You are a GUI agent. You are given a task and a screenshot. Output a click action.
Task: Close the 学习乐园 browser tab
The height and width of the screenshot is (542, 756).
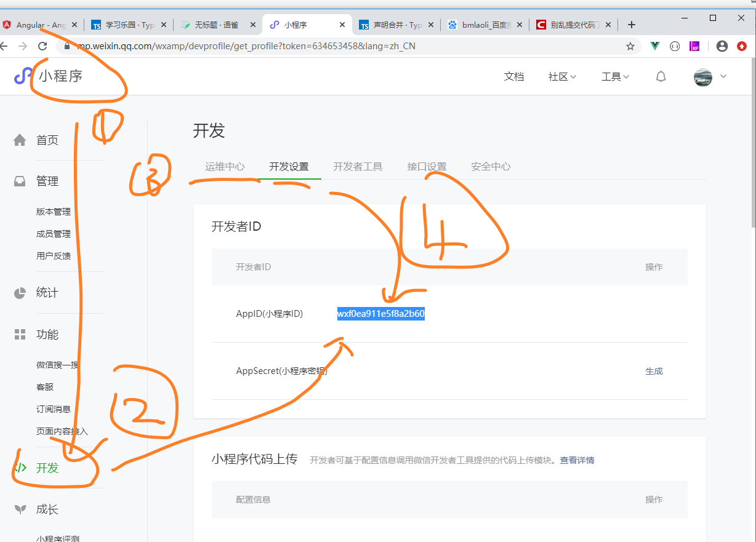tap(163, 25)
